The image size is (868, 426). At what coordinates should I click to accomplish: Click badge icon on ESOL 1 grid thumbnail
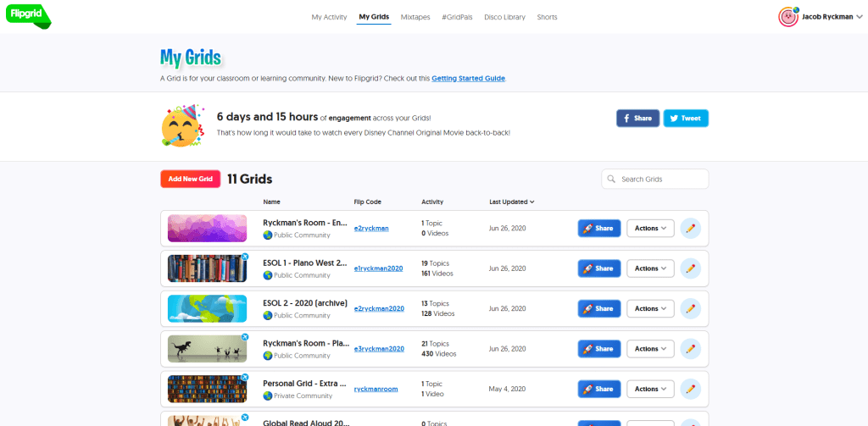[x=244, y=257]
